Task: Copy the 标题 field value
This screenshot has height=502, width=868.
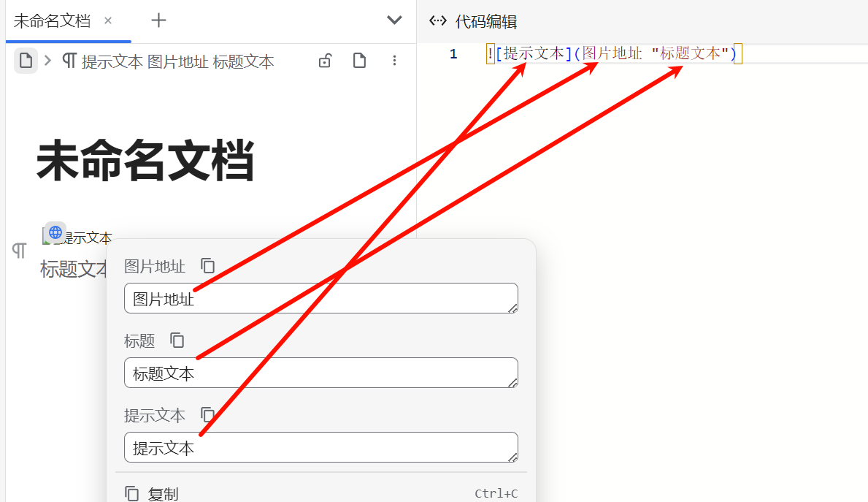Action: click(x=177, y=341)
